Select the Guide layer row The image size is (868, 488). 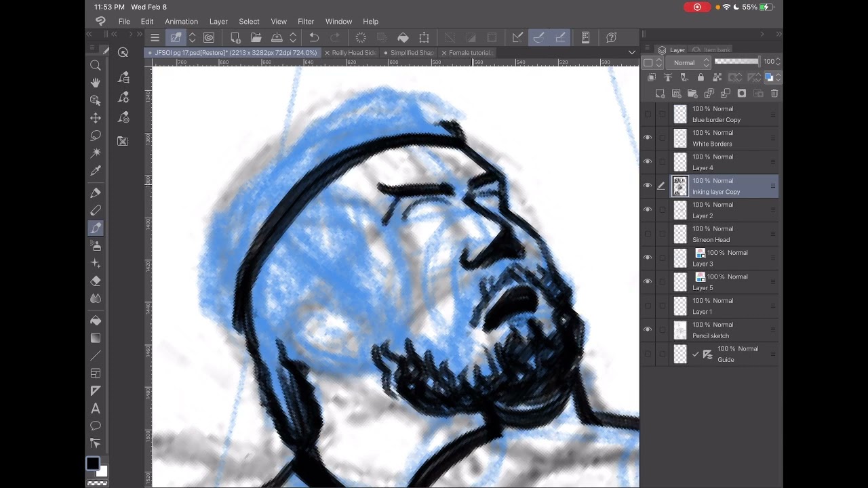[x=710, y=354]
